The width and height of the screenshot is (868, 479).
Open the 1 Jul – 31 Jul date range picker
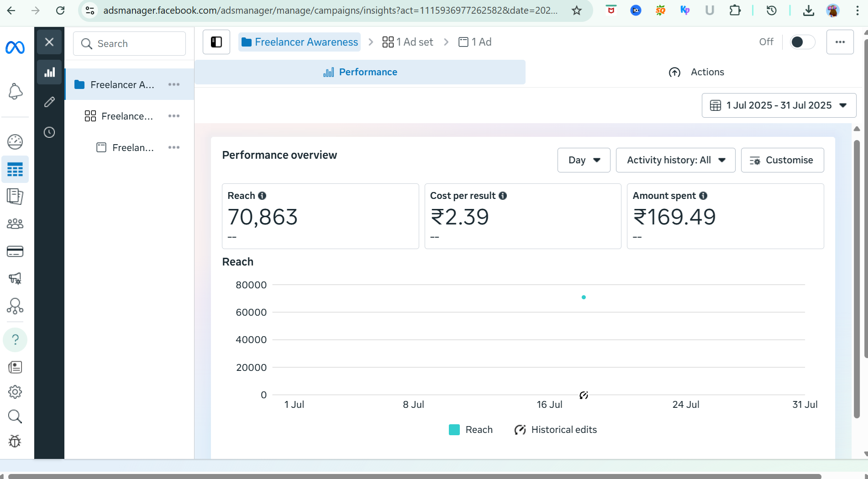[779, 105]
